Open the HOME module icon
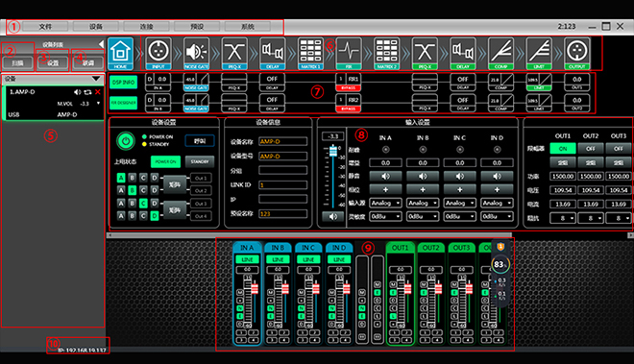Viewport: 634px width, 364px height. (120, 54)
